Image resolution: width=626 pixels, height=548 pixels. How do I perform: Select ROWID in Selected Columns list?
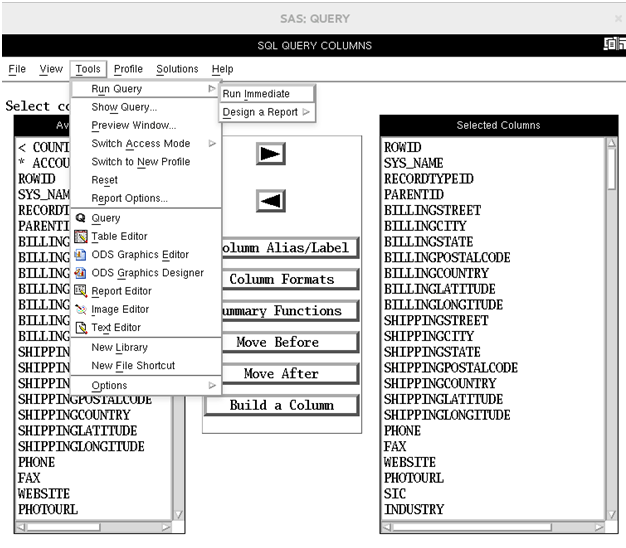pyautogui.click(x=402, y=147)
